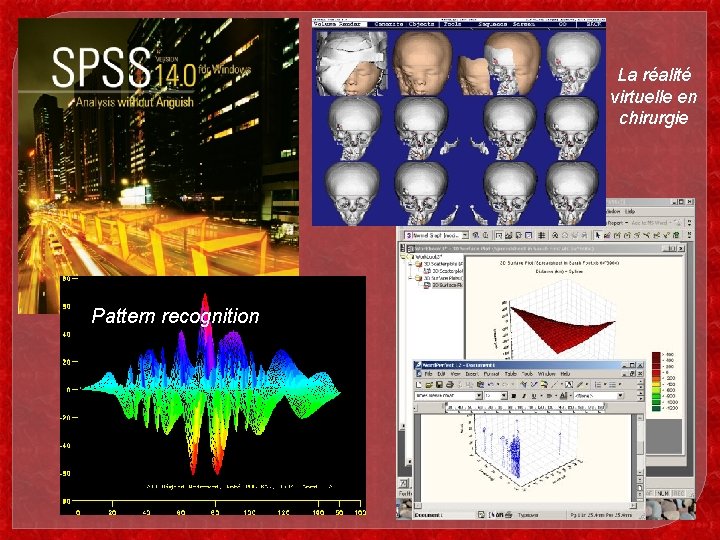The height and width of the screenshot is (540, 720).
Task: Click right arrow of WordPerfect horizontal scrollbar
Action: 633,505
